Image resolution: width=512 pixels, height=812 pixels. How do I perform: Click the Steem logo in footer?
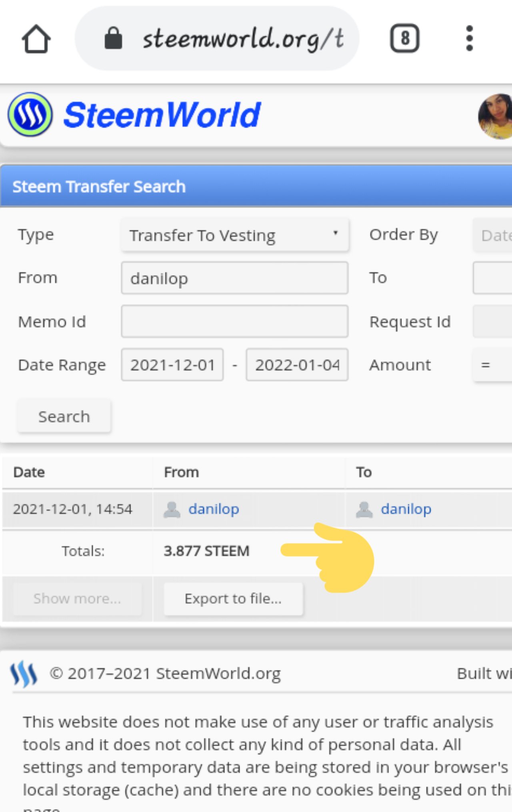pos(24,674)
